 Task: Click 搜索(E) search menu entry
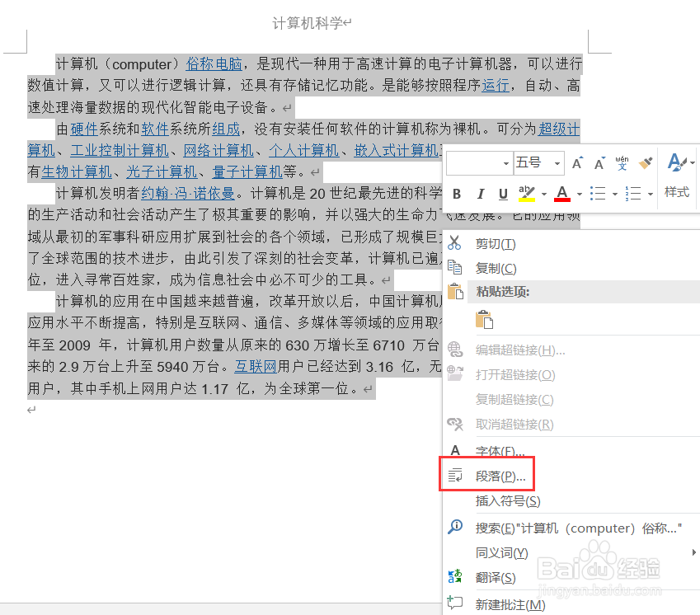tap(579, 528)
